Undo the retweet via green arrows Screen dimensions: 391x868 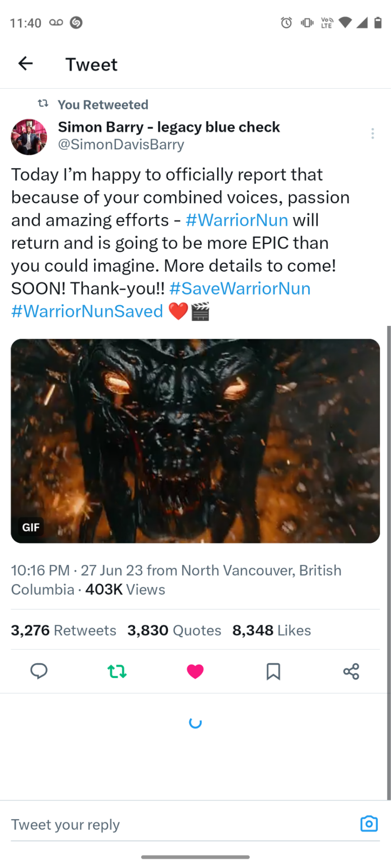pyautogui.click(x=117, y=671)
